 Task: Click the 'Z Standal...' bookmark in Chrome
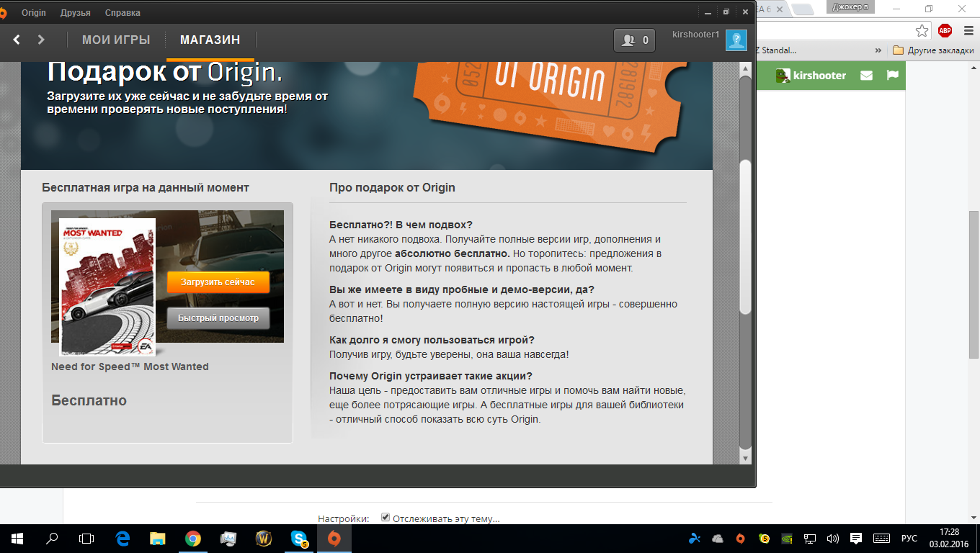pos(776,50)
